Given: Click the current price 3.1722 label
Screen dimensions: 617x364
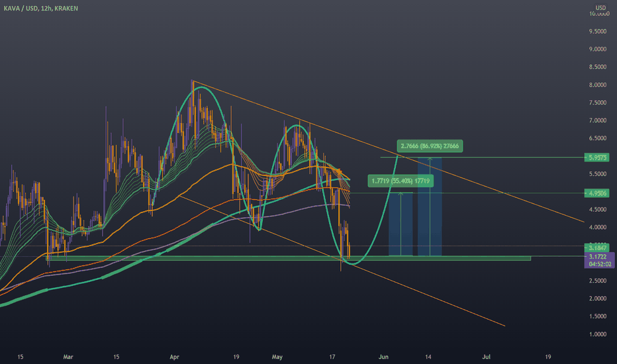Looking at the screenshot, I should [597, 257].
